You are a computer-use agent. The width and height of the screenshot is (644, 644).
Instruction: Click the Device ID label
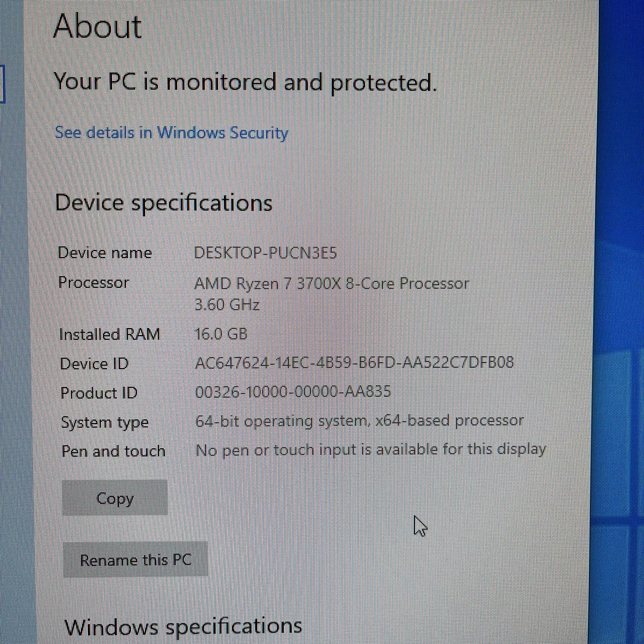click(x=94, y=364)
